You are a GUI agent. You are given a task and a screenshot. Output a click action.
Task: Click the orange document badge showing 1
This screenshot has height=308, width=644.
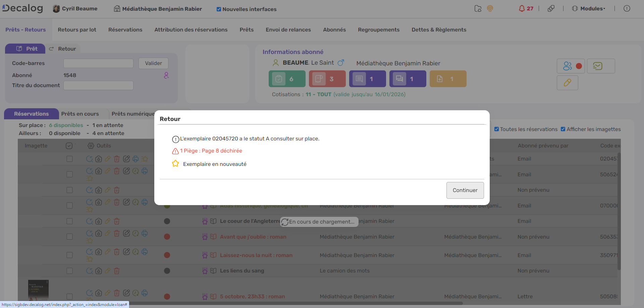click(448, 79)
